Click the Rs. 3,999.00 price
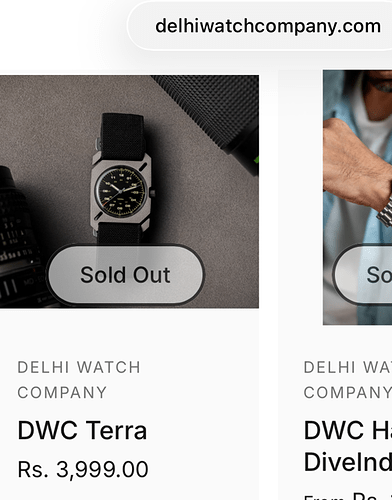392x500 pixels. (83, 469)
